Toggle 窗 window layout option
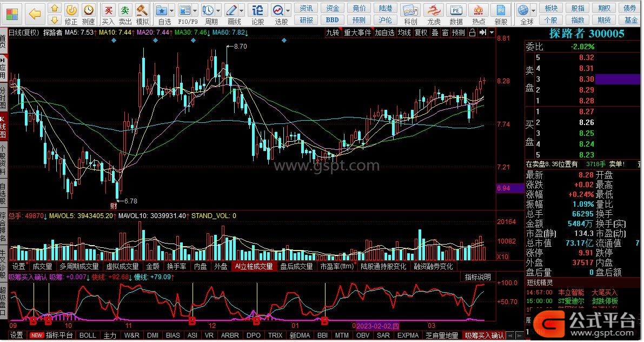This screenshot has width=644, height=342. click(x=445, y=32)
